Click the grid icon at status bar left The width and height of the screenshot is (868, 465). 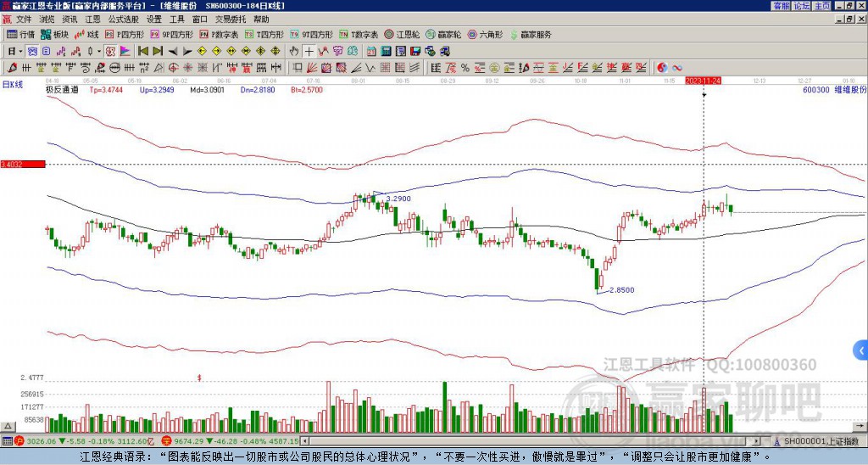pos(7,441)
